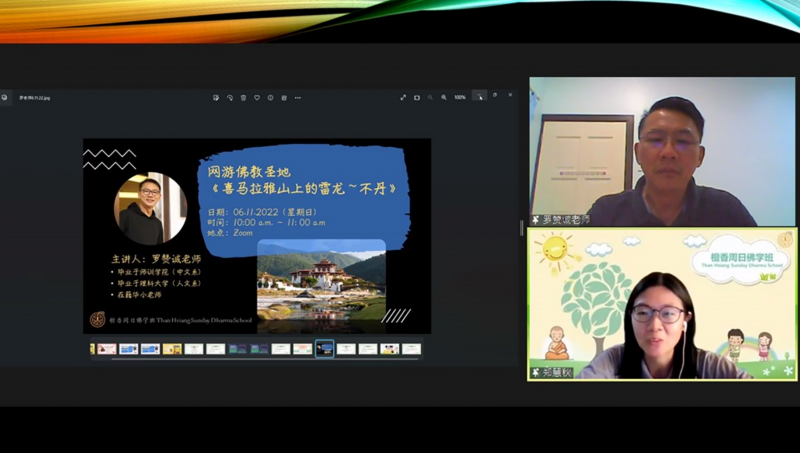Toggle the zoom-to-fit icon
Image resolution: width=800 pixels, height=453 pixels.
coord(417,97)
